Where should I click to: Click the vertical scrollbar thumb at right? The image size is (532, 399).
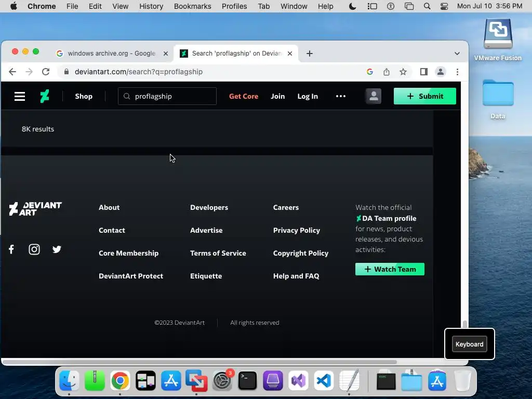[x=464, y=324]
